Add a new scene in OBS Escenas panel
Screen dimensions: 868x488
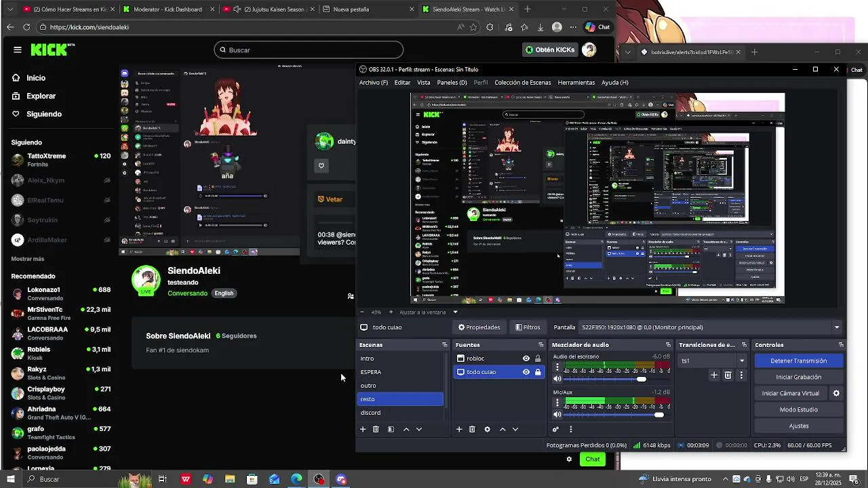[363, 429]
